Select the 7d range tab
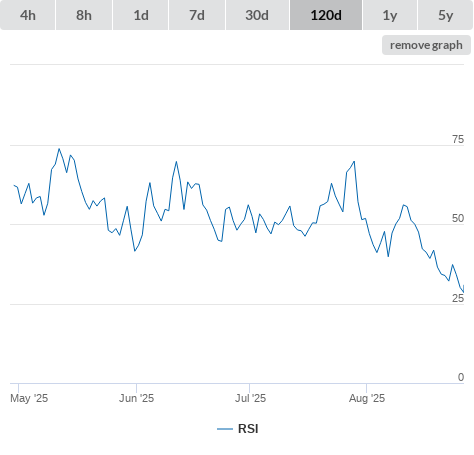The image size is (474, 455). (x=197, y=15)
